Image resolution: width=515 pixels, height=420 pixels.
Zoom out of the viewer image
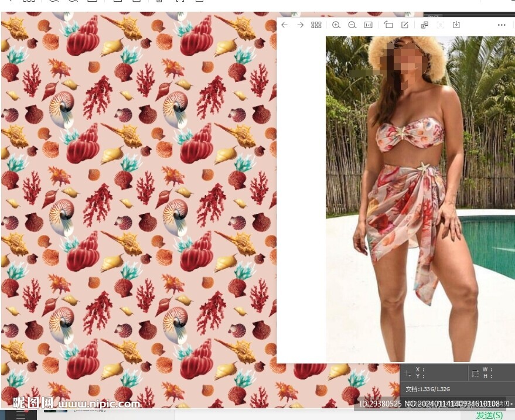[352, 25]
